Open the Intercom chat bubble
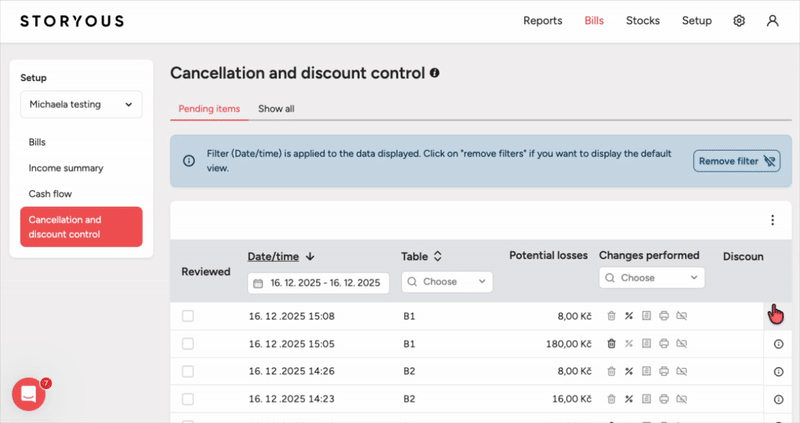The height and width of the screenshot is (423, 800). [29, 394]
